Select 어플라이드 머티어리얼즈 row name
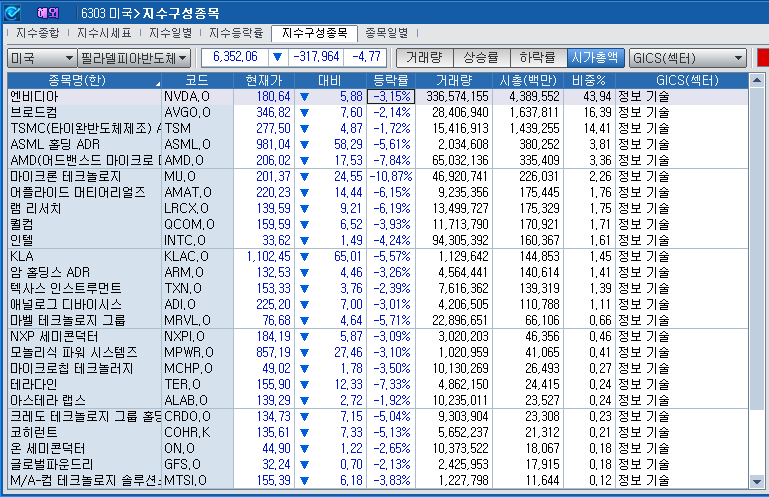The height and width of the screenshot is (497, 769). [78, 192]
